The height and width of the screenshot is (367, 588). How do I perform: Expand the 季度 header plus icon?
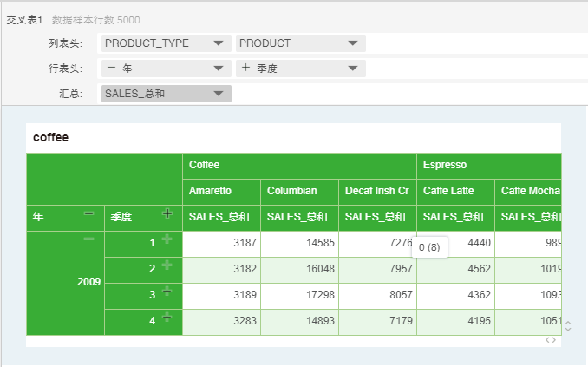167,213
